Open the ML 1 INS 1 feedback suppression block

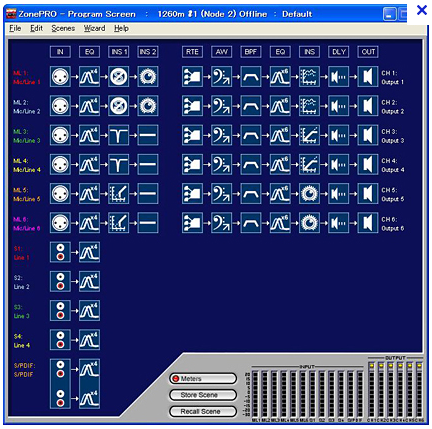119,77
